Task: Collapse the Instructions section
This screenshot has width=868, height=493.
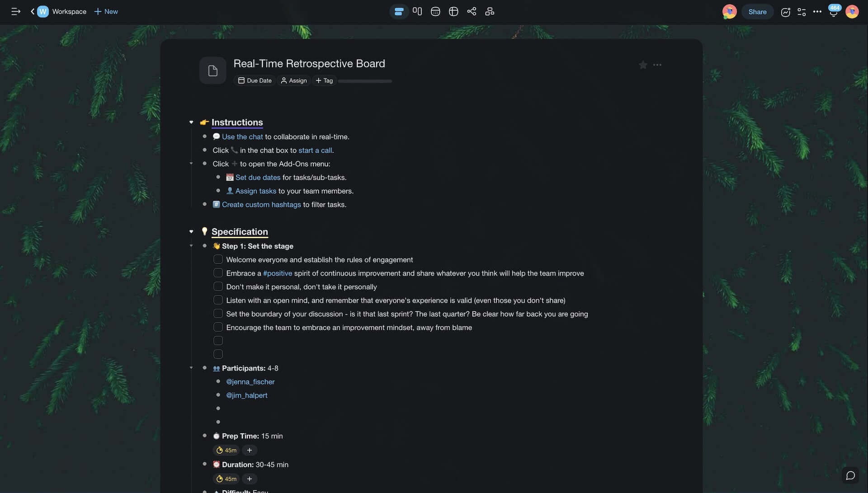Action: coord(191,122)
